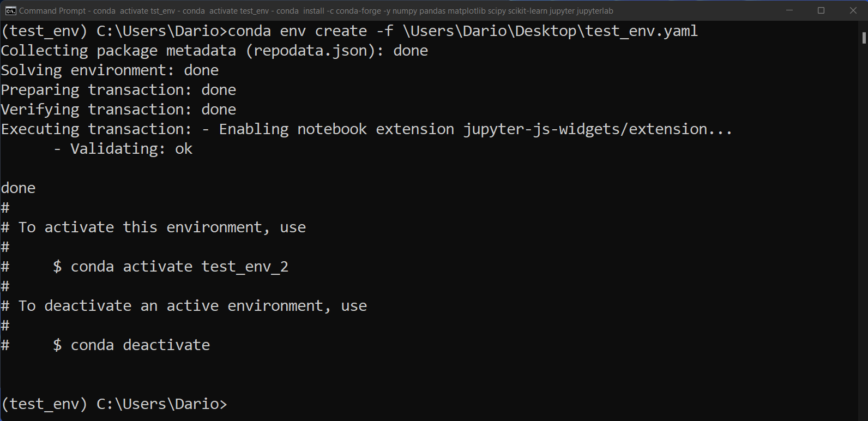Click the current prompt line at the bottom
The height and width of the screenshot is (421, 868).
coord(114,404)
